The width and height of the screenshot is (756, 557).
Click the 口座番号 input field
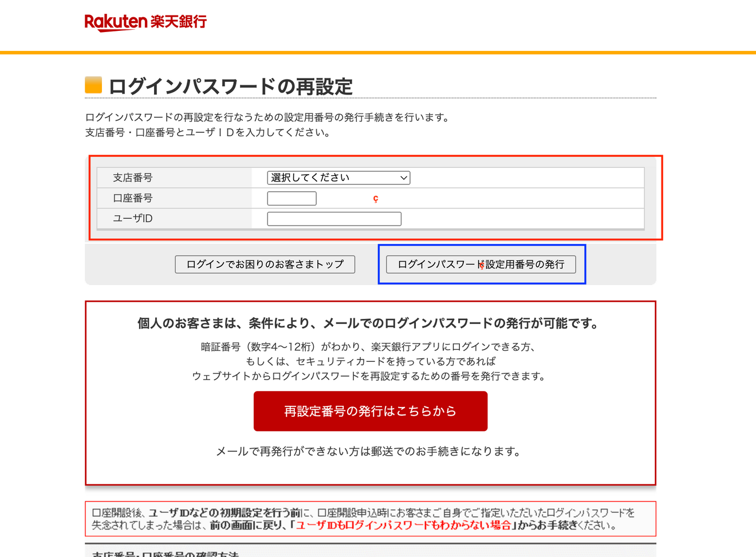tap(292, 198)
